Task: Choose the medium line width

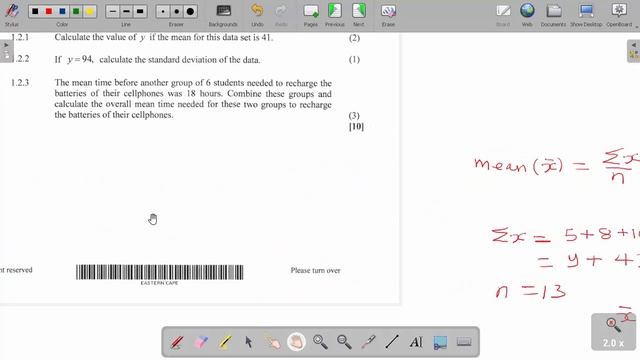Action: click(126, 11)
